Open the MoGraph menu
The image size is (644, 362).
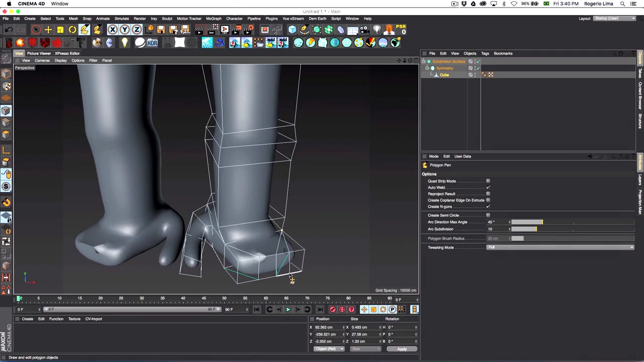(x=213, y=19)
